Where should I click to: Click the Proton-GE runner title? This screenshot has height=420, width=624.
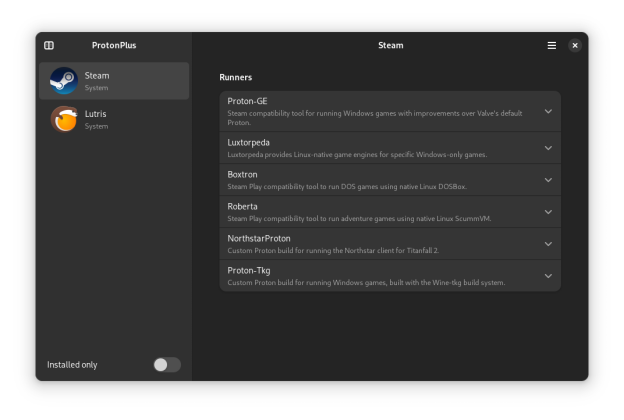[x=247, y=101]
